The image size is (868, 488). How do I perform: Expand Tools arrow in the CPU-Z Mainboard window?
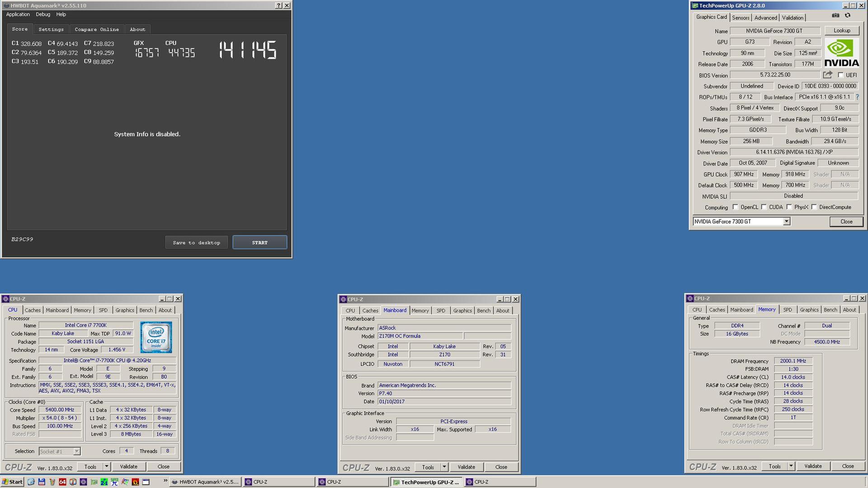tap(444, 467)
